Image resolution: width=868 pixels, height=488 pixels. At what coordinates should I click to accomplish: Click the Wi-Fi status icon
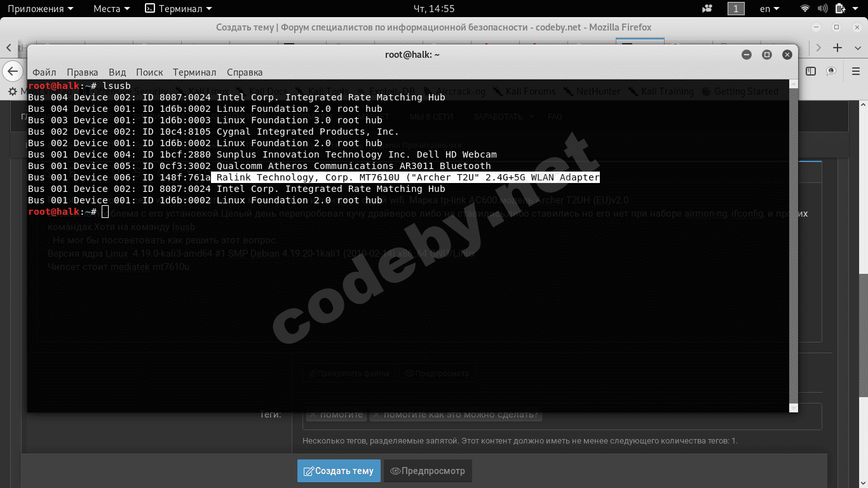coord(805,9)
